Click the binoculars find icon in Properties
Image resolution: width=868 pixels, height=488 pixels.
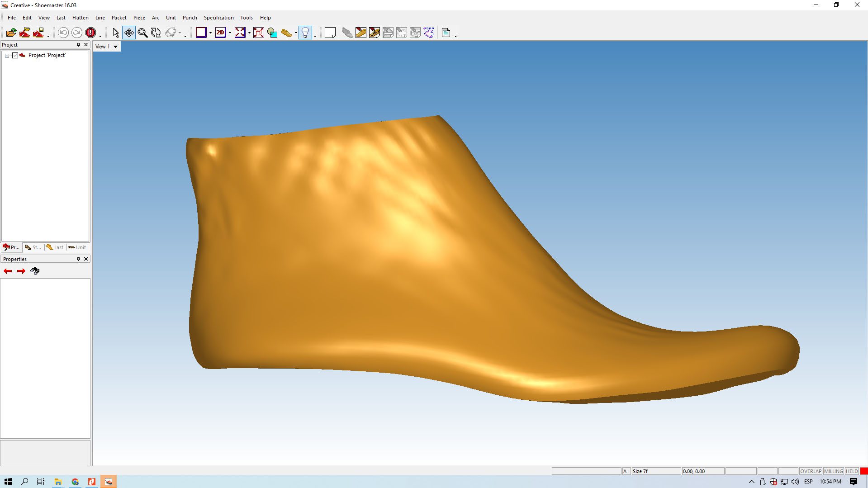pos(35,271)
